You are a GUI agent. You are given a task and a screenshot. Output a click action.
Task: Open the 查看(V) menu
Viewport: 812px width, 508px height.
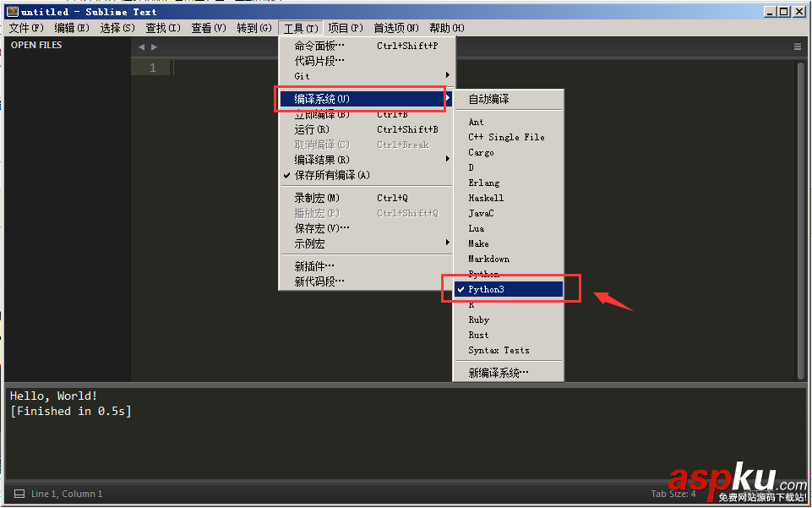(x=209, y=28)
